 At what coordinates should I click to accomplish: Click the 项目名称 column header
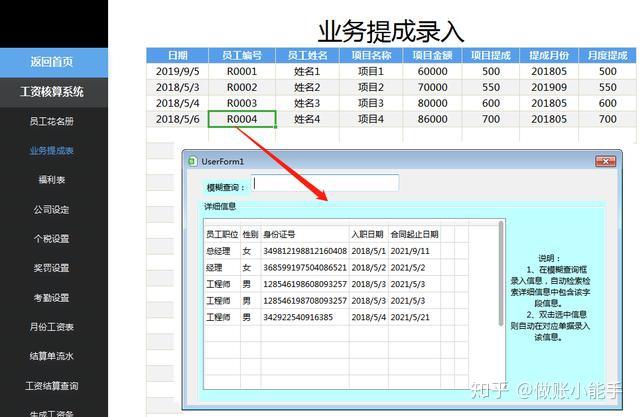[371, 55]
